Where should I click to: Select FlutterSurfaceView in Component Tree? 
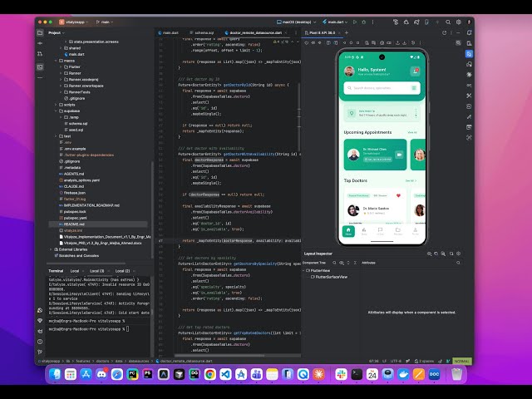(x=329, y=277)
